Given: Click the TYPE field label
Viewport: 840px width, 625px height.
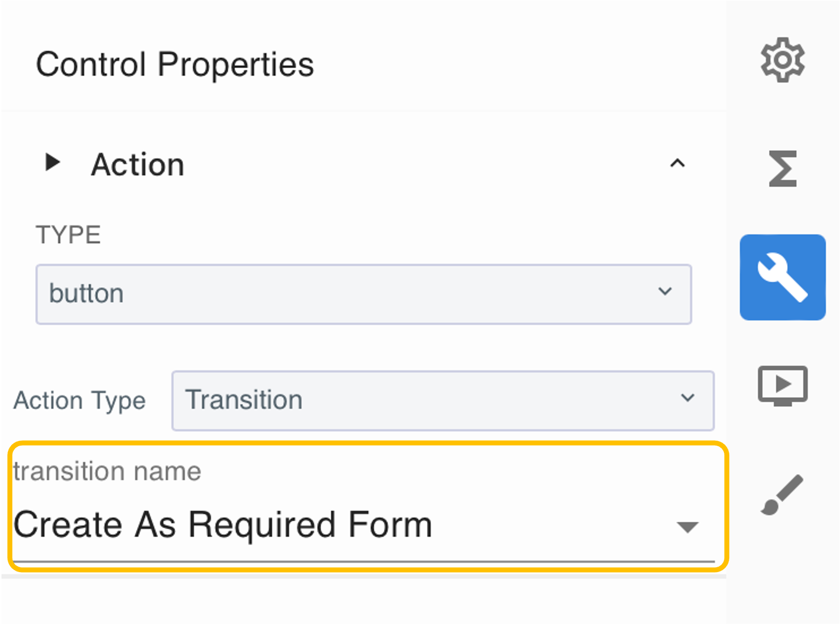Looking at the screenshot, I should click(x=68, y=234).
